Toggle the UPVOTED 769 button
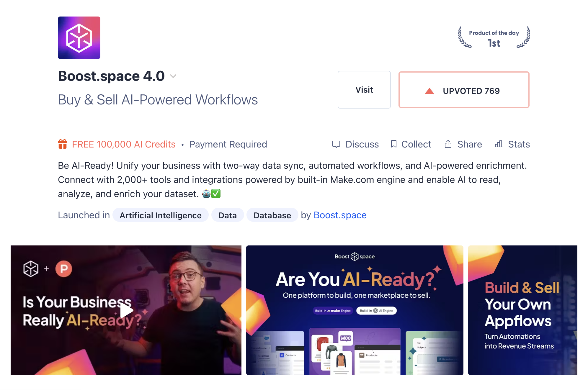This screenshot has height=390, width=588. pos(464,90)
